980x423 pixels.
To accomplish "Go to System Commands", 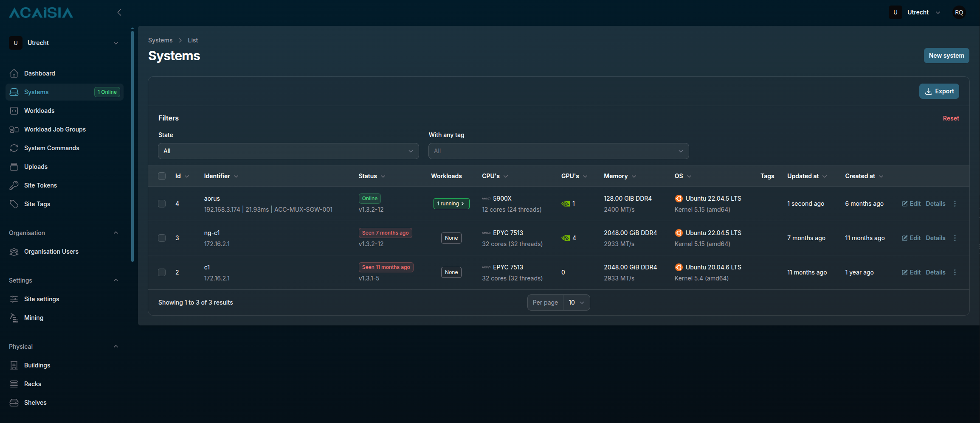I will pyautogui.click(x=65, y=148).
